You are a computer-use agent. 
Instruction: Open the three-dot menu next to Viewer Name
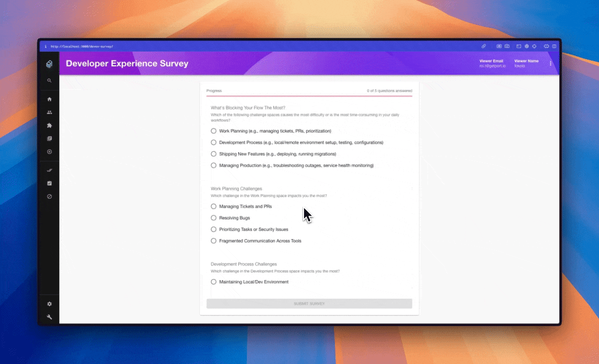coord(550,63)
